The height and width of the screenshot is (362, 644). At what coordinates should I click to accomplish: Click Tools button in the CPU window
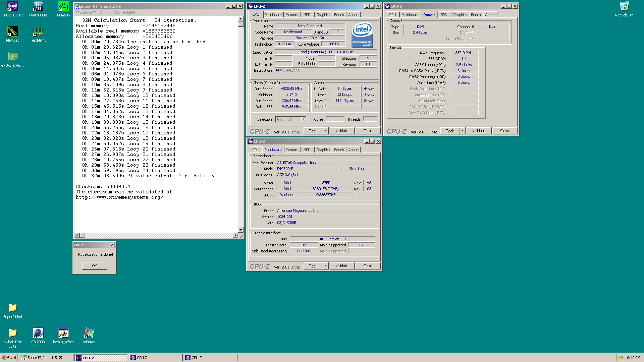pyautogui.click(x=313, y=131)
